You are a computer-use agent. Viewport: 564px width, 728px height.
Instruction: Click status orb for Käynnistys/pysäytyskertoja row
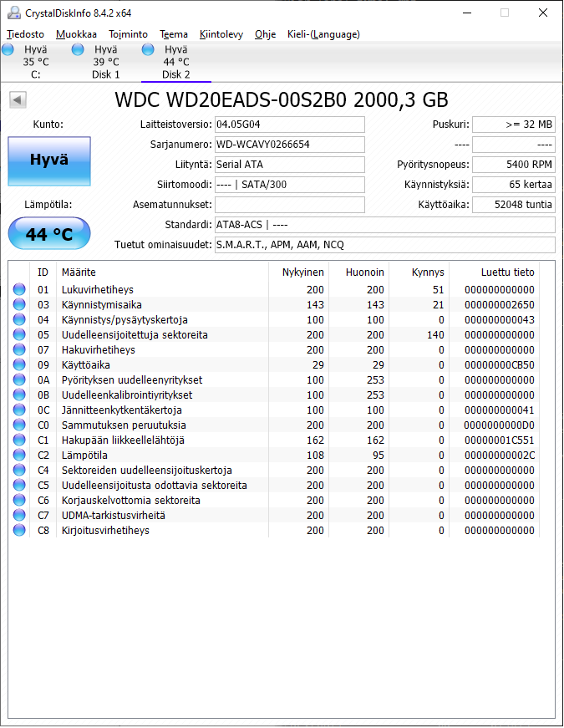(19, 319)
